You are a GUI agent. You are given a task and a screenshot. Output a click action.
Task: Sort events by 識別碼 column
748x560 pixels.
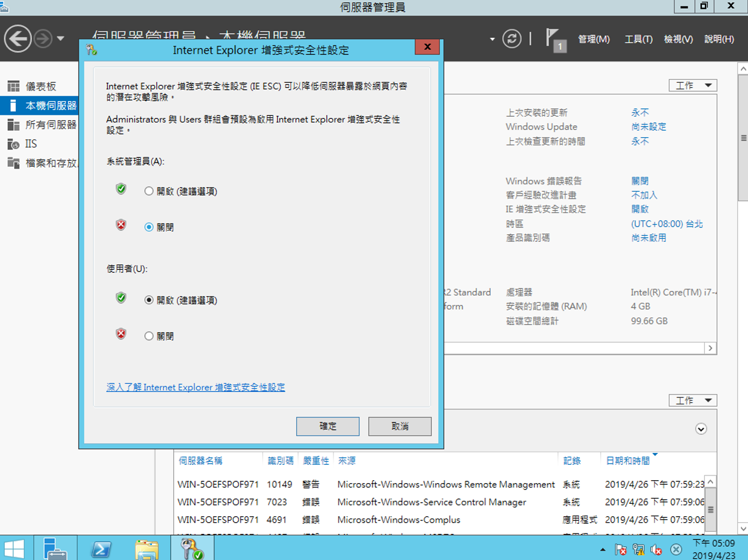[281, 461]
